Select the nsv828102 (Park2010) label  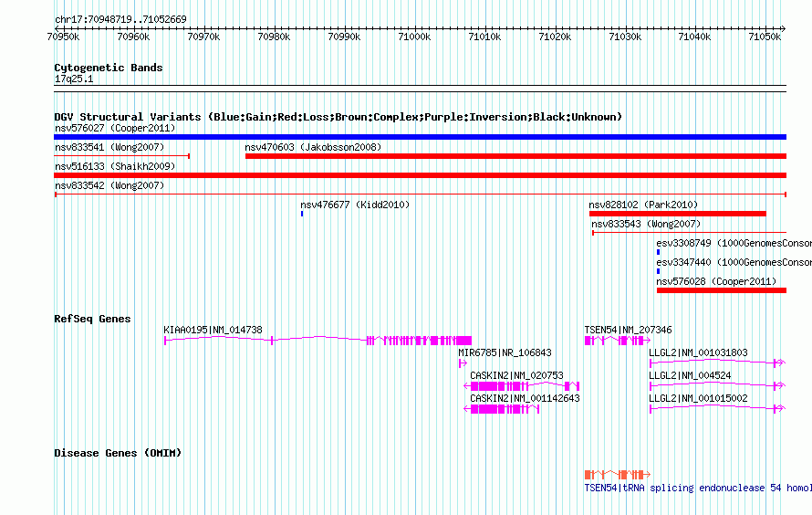point(643,205)
